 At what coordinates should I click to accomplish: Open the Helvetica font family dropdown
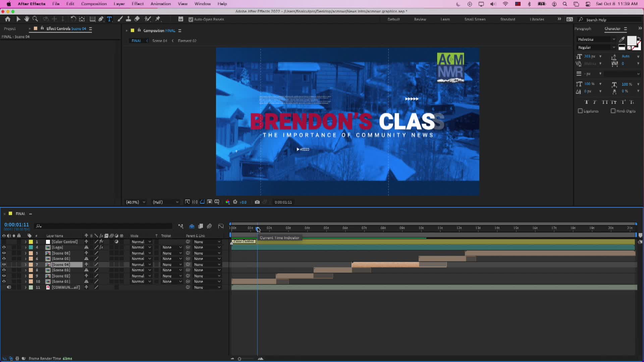[596, 40]
